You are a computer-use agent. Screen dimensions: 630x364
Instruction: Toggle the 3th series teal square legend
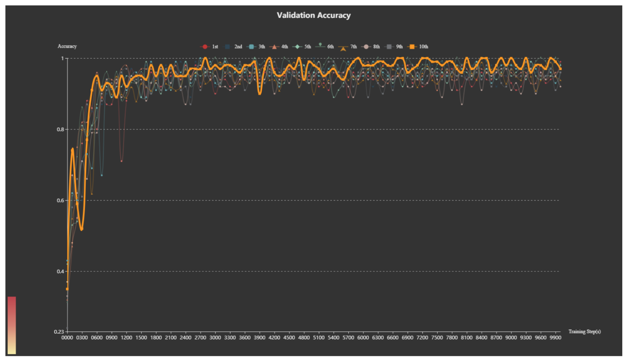[x=256, y=47]
